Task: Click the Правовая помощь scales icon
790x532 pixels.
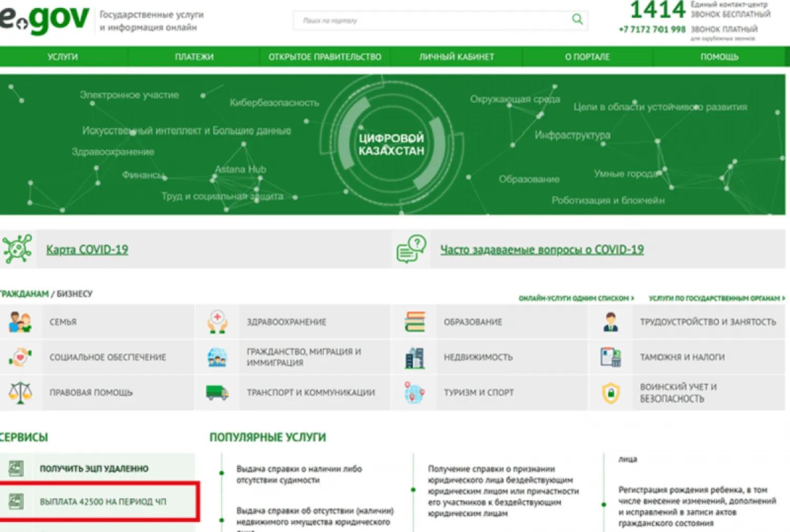Action: point(20,393)
